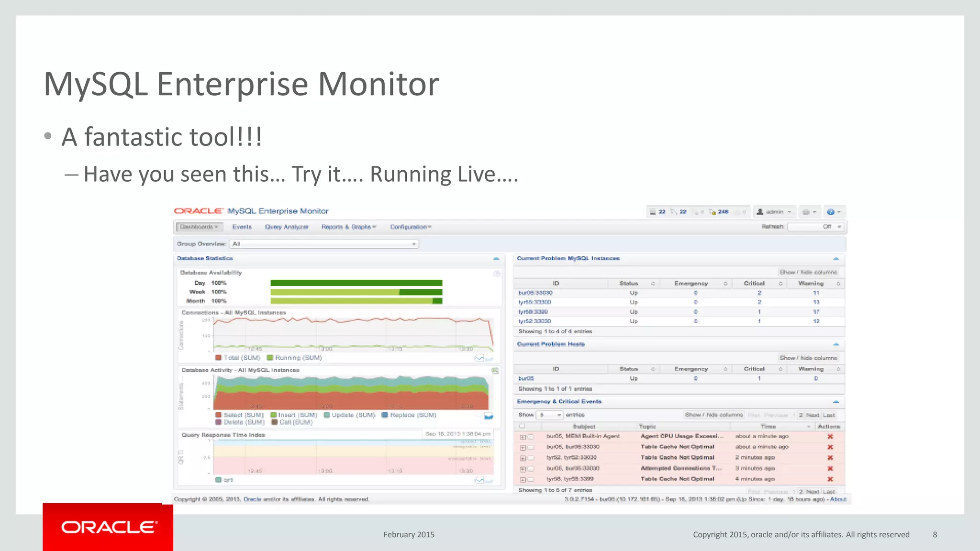Close the 2 minutes ago event
The image size is (980, 551).
coord(830,458)
